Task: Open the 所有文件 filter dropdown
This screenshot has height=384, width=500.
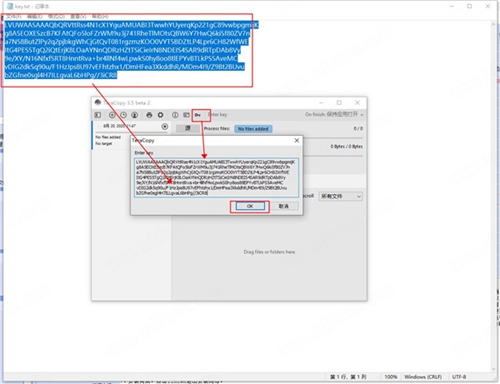Action: [x=341, y=196]
